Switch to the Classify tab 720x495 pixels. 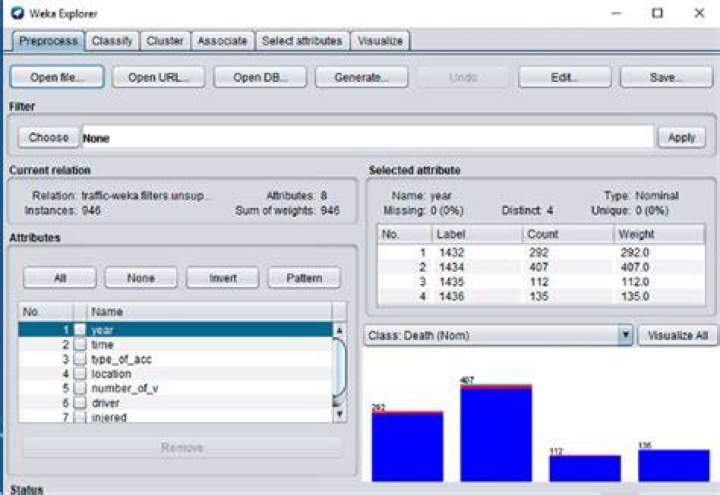coord(112,41)
